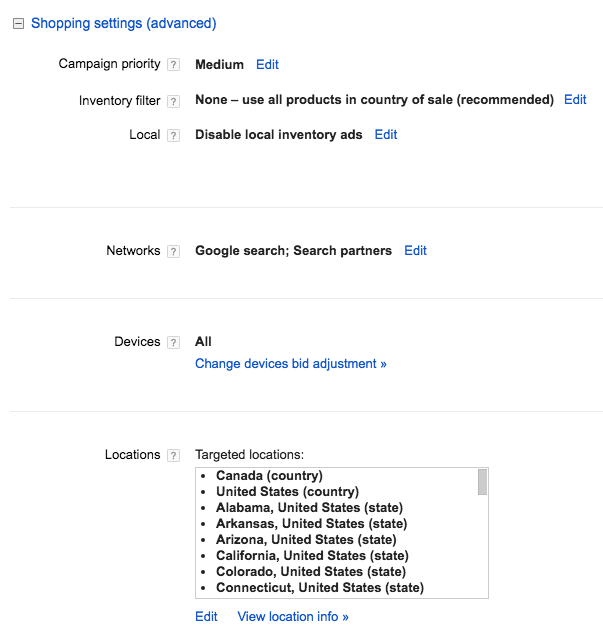Select California, United States (state) entry
The width and height of the screenshot is (603, 631).
[312, 556]
